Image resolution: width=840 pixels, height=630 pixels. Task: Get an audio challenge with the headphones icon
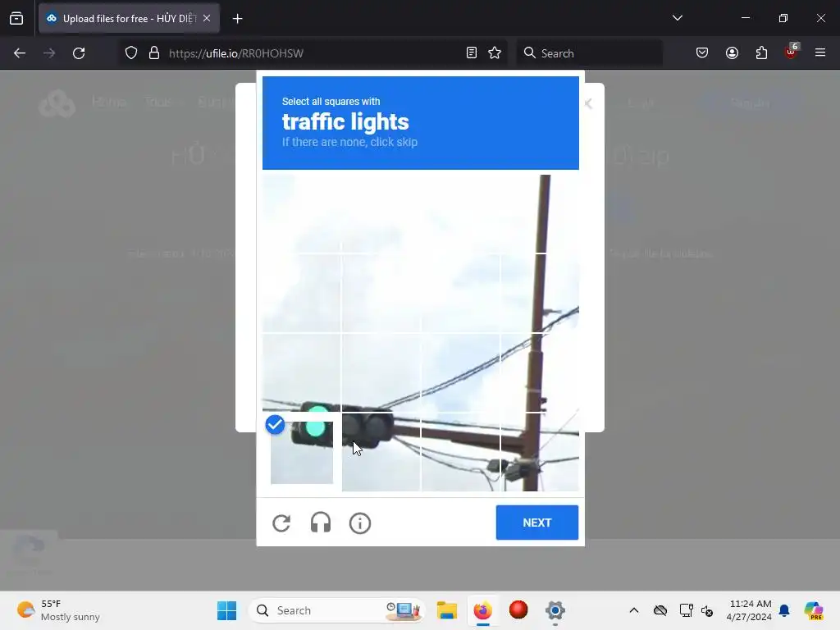tap(321, 523)
